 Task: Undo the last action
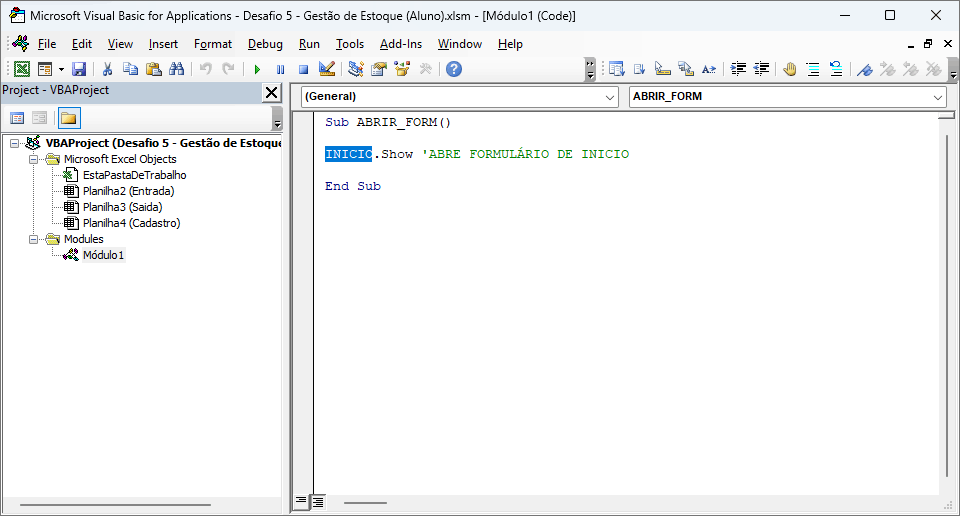coord(206,69)
